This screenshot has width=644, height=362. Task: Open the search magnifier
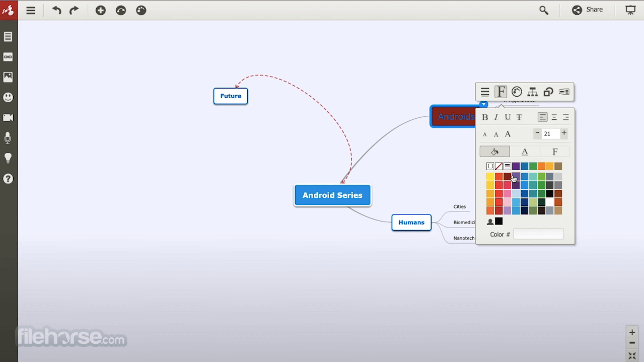(x=544, y=10)
